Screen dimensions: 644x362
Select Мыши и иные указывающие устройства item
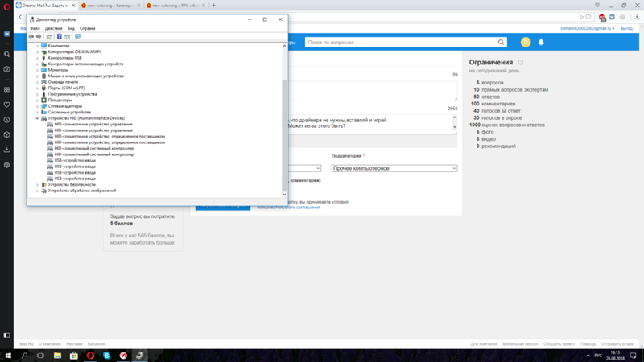tap(85, 76)
